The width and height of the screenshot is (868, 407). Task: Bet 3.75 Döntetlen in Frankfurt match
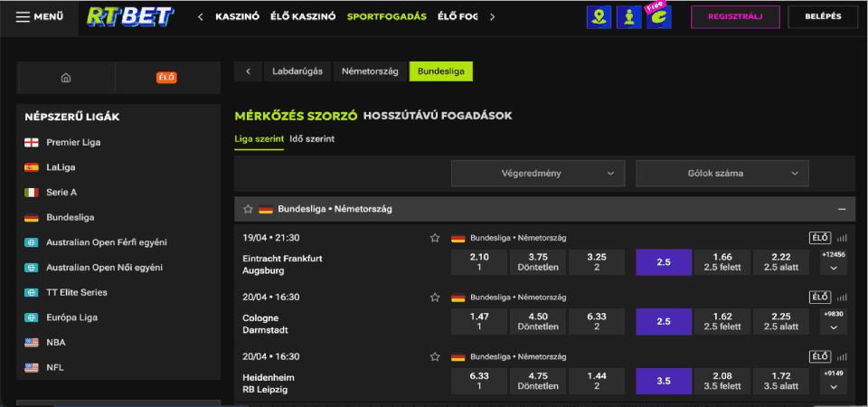coord(538,262)
